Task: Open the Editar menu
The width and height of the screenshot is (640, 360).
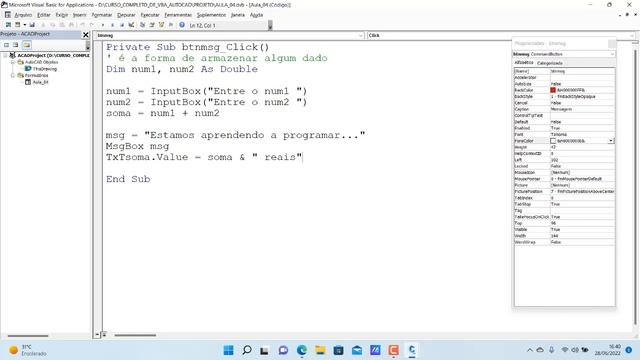Action: point(44,15)
